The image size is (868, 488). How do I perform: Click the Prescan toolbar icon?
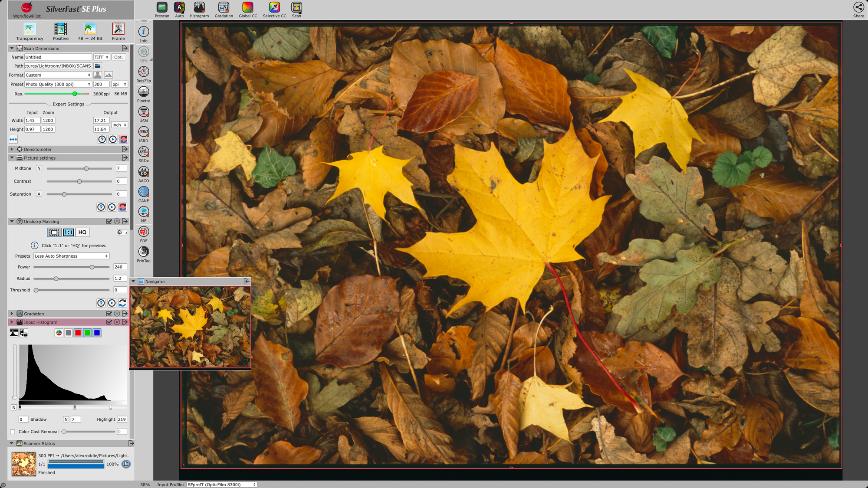(162, 7)
